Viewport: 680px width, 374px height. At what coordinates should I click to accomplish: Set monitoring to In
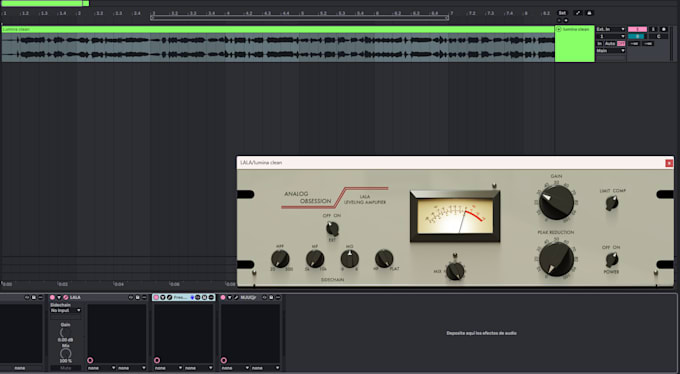pos(600,44)
